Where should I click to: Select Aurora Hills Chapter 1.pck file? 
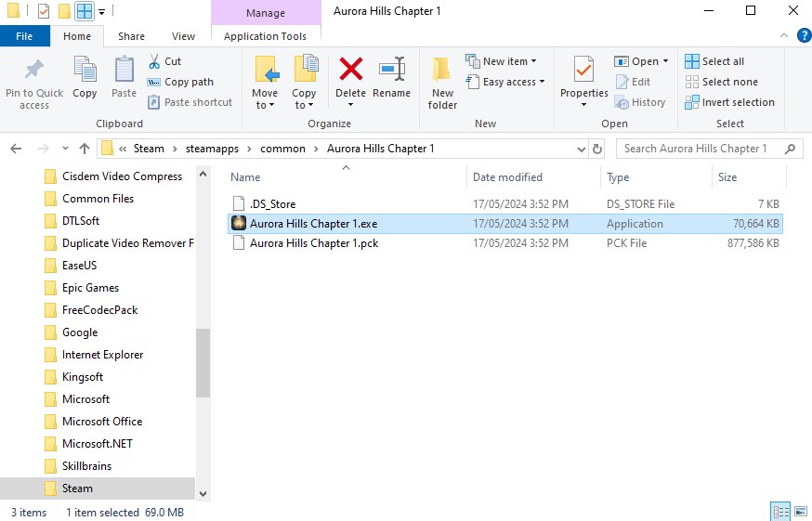(504, 243)
